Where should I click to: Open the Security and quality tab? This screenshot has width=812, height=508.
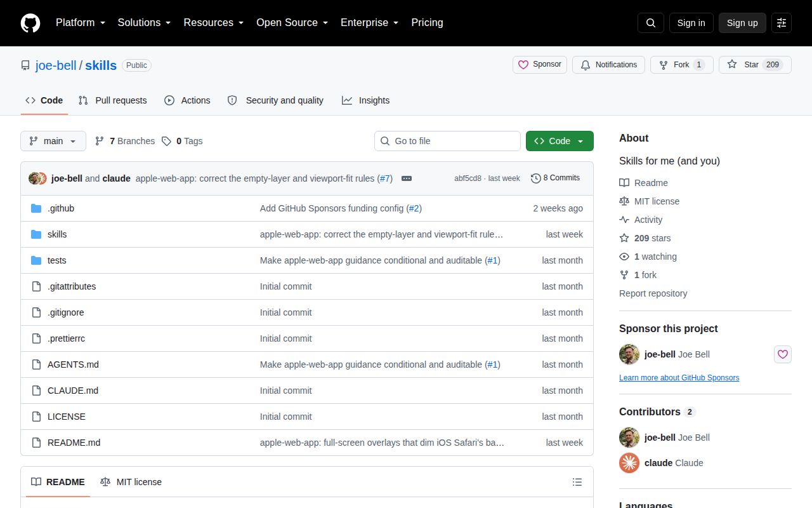tap(275, 100)
